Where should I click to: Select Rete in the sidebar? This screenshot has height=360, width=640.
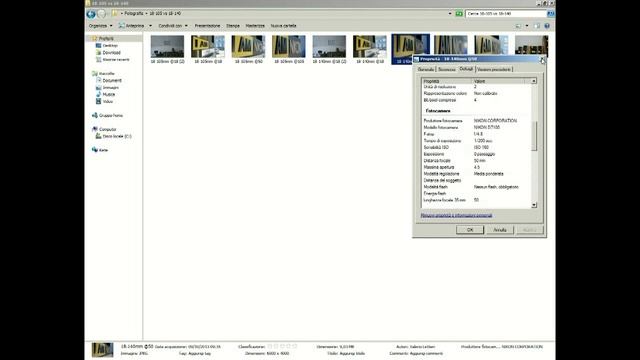pyautogui.click(x=103, y=150)
